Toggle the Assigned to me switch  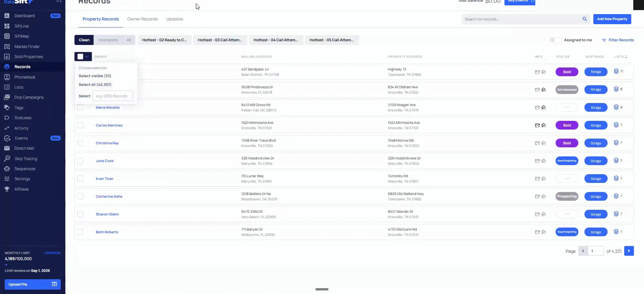(555, 40)
